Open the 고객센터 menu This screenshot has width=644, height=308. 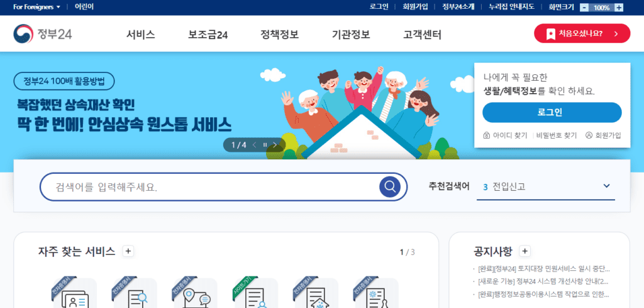click(422, 35)
